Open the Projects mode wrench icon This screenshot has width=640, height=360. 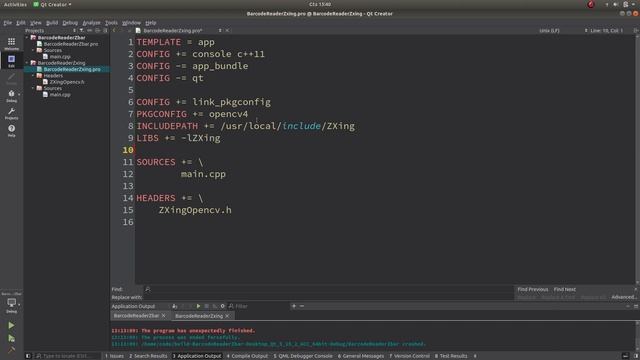(11, 113)
